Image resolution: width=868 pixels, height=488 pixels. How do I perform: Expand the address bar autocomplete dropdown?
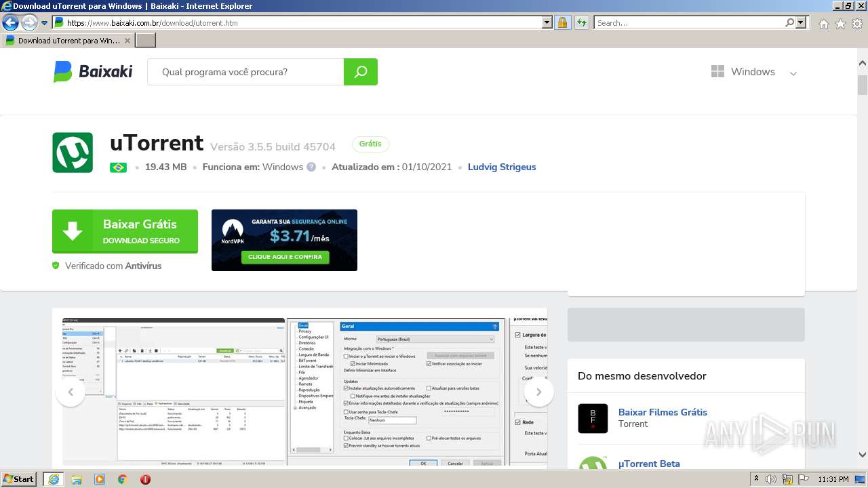click(x=547, y=22)
